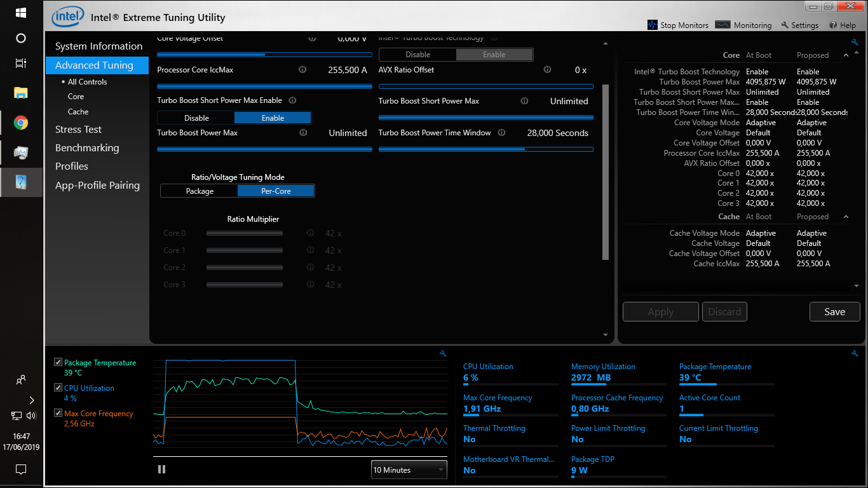Open Profiles section

coord(72,166)
